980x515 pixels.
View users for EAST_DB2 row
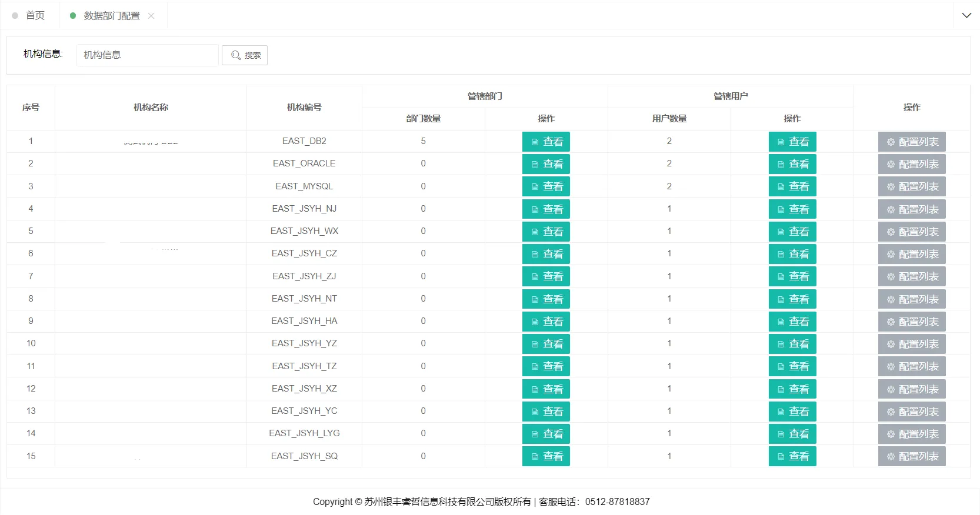[x=792, y=142]
